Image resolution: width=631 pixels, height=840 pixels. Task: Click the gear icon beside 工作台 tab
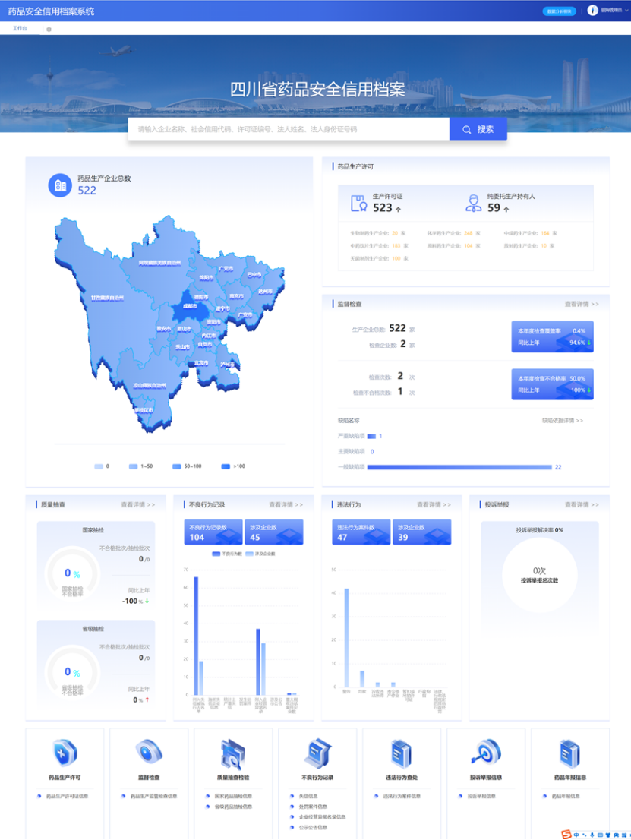point(49,30)
